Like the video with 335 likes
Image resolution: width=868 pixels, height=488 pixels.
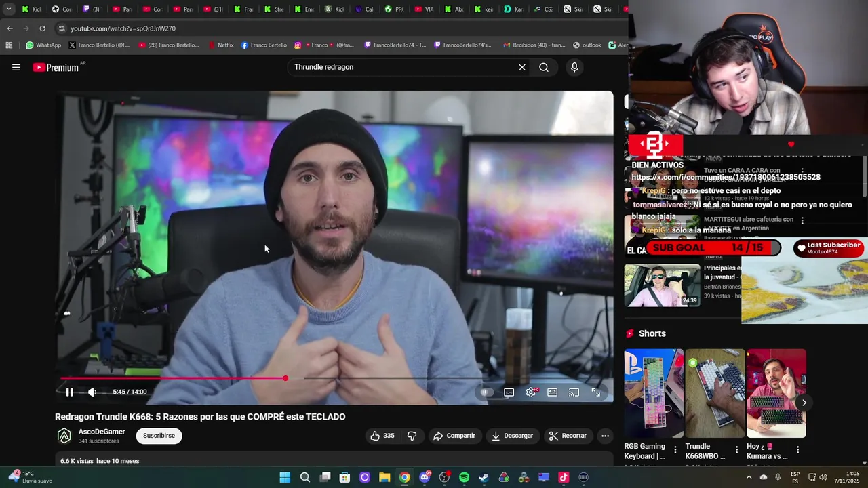click(x=382, y=436)
